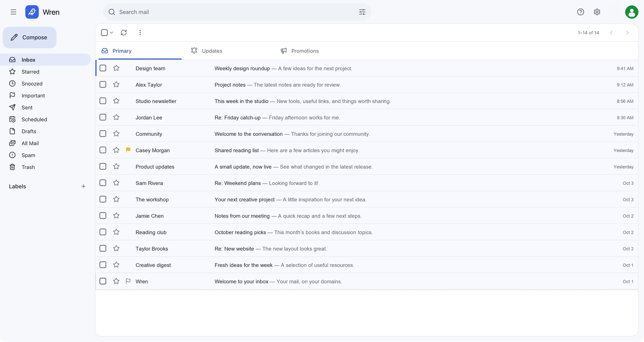Star the Sam Rivera email
The image size is (644, 342).
116,183
